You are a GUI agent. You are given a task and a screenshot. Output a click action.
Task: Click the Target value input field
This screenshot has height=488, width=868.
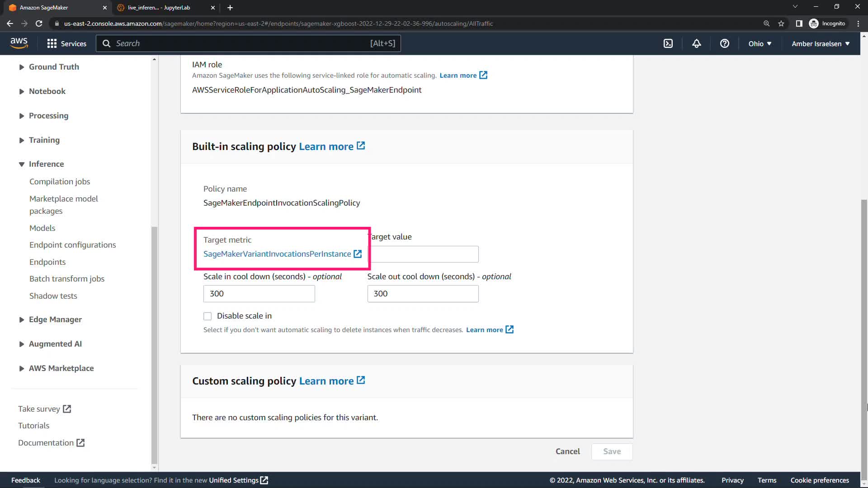[x=424, y=254]
